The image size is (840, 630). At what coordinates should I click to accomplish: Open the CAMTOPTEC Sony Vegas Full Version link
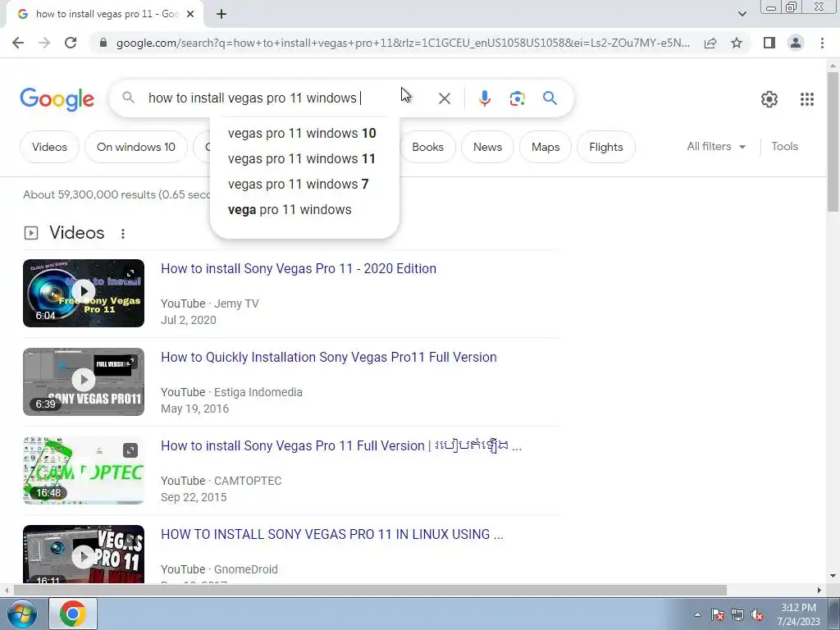(x=340, y=445)
